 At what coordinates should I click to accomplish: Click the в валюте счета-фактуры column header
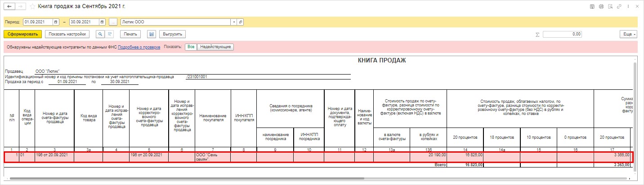pyautogui.click(x=392, y=137)
